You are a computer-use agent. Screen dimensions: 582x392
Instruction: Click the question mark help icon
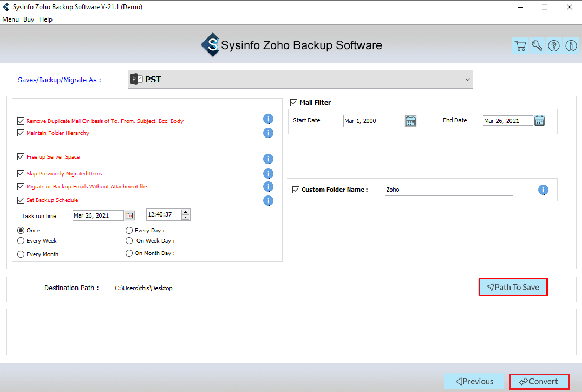point(554,45)
